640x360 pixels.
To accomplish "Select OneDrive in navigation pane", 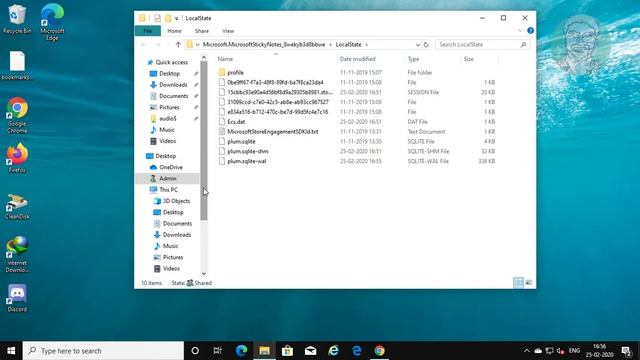I will coord(171,167).
